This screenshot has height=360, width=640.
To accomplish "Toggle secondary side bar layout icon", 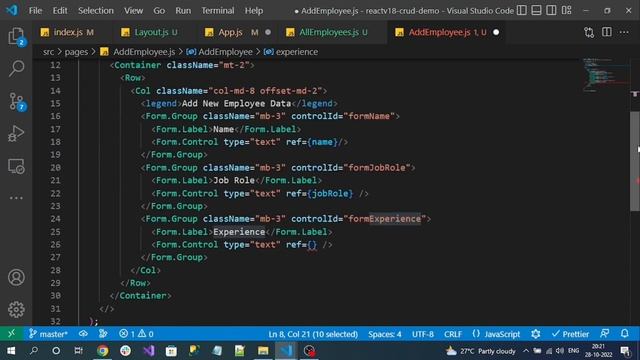I will point(551,10).
